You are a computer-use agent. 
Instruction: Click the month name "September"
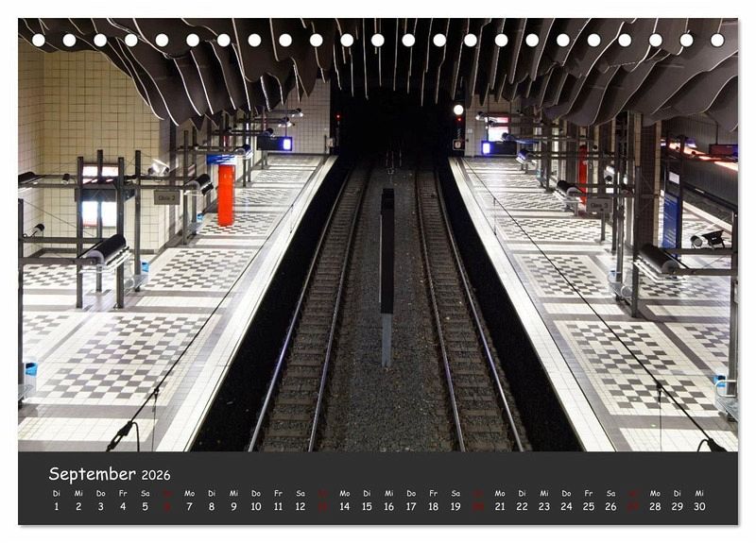(92, 474)
